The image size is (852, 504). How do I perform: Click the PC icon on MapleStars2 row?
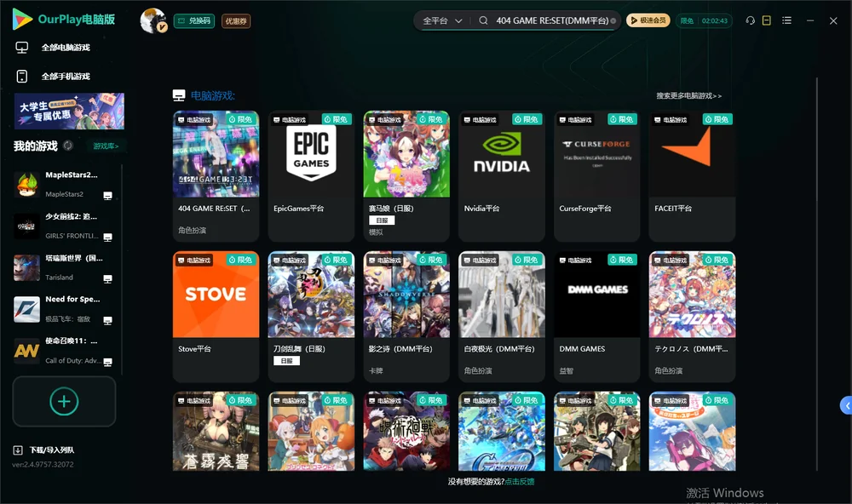click(107, 196)
